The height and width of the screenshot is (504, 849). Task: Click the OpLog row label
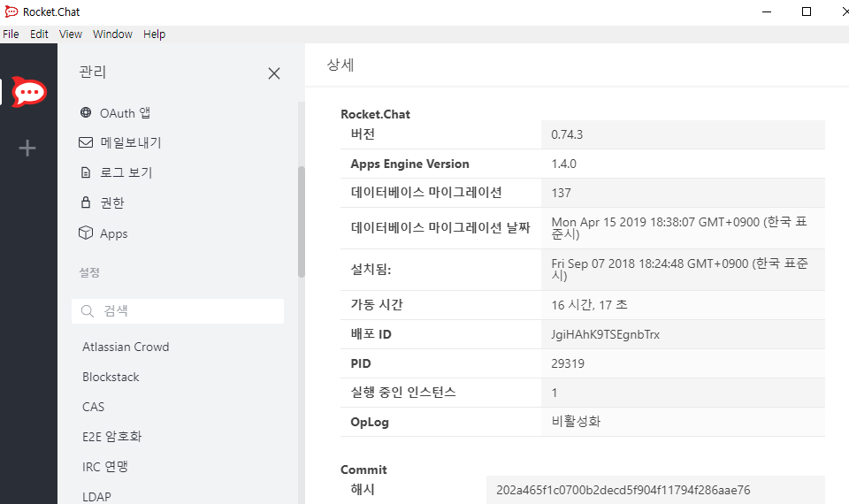click(x=370, y=423)
